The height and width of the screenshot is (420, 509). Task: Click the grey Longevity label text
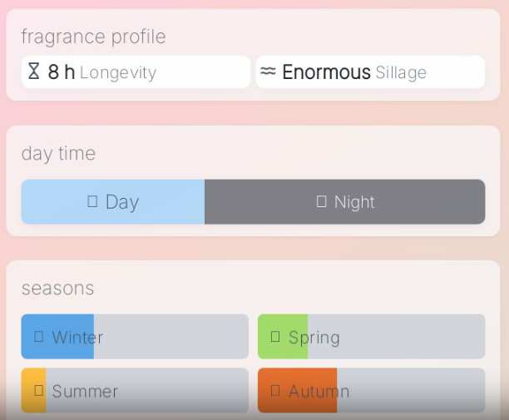coord(118,73)
